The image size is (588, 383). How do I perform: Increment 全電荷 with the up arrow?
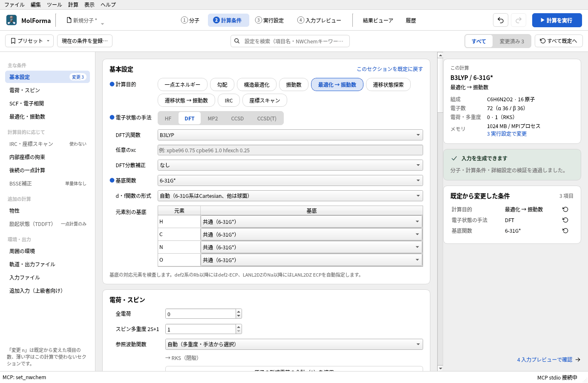tap(239, 312)
